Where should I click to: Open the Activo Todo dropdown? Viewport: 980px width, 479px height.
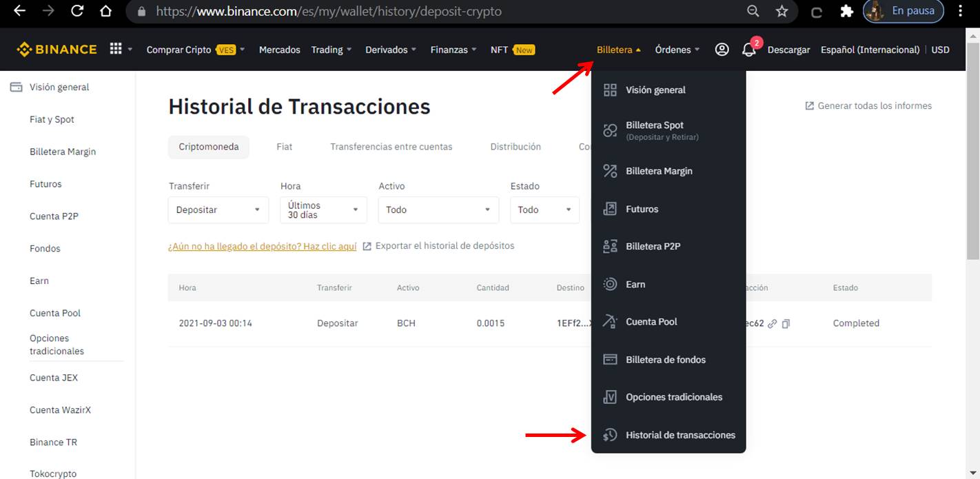pos(438,210)
